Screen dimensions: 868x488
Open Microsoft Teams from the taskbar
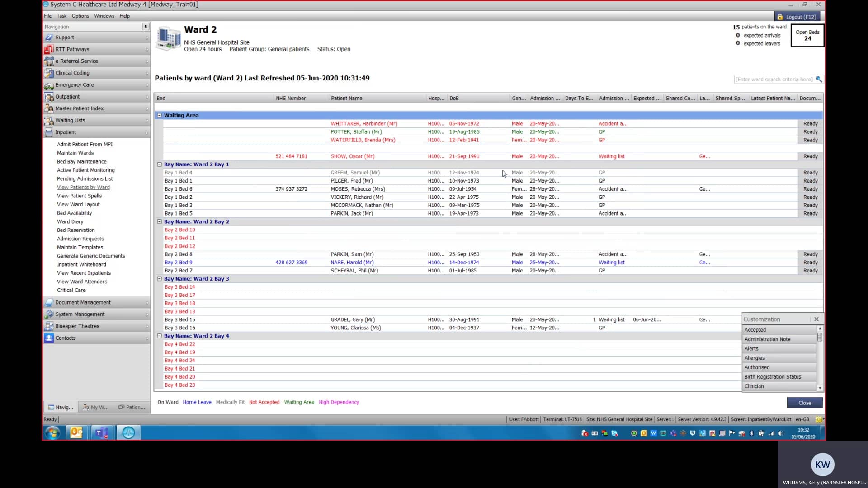(x=102, y=433)
